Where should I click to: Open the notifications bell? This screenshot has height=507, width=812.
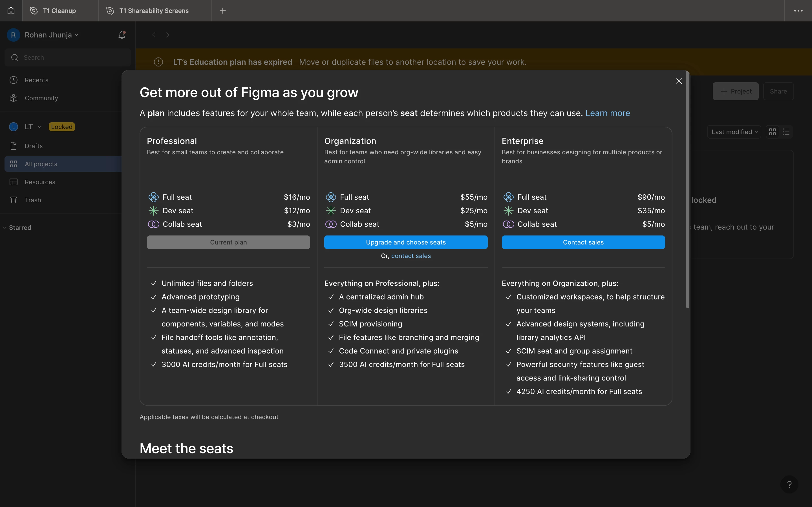pyautogui.click(x=122, y=35)
